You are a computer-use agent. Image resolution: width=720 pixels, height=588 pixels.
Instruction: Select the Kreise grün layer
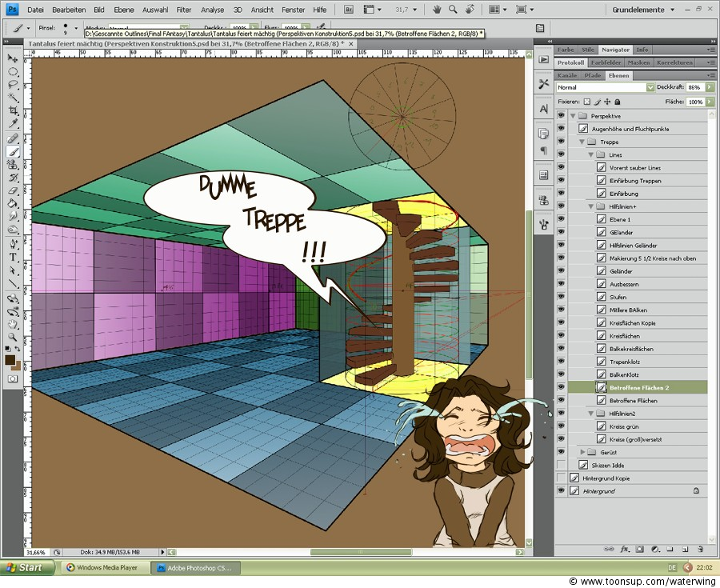[624, 426]
